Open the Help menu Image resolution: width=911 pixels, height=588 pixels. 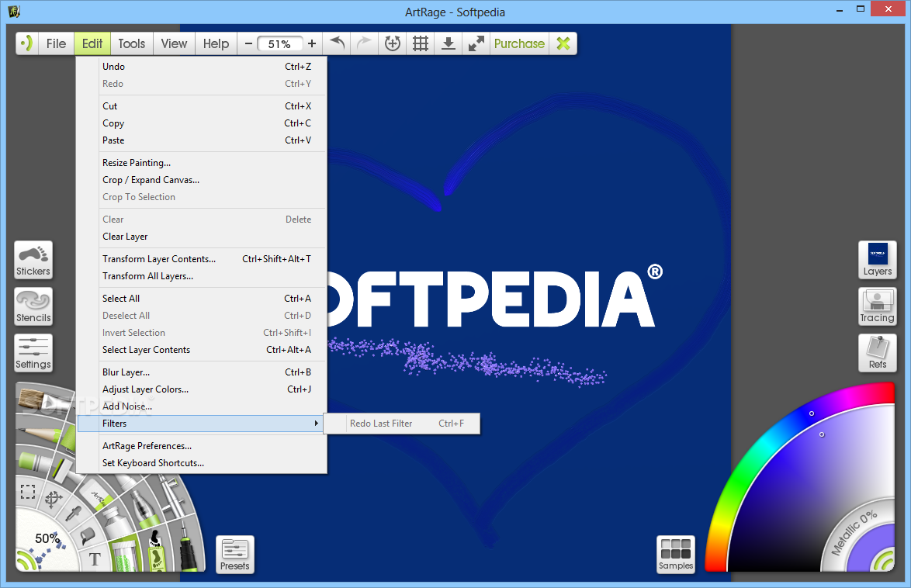point(216,43)
